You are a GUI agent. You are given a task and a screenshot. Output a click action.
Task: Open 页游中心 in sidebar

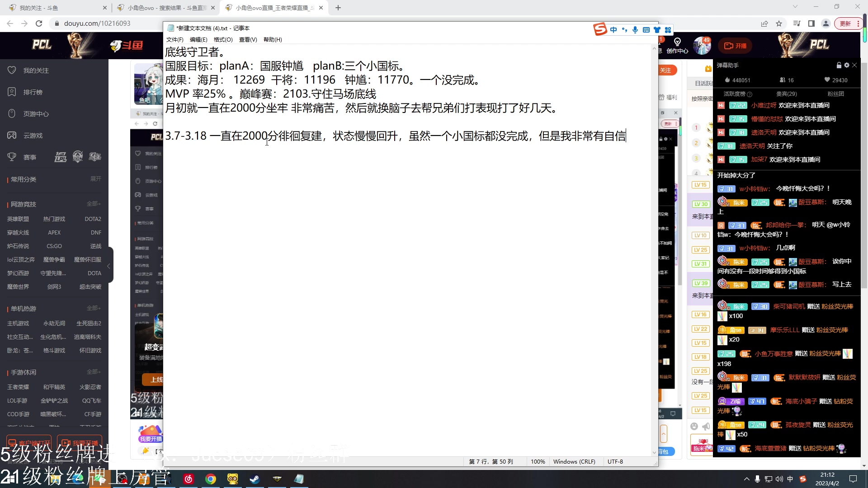36,114
